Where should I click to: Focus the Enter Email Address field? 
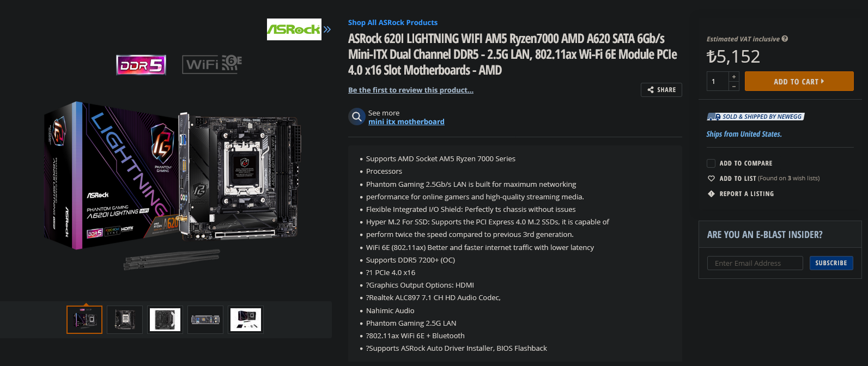tap(755, 263)
